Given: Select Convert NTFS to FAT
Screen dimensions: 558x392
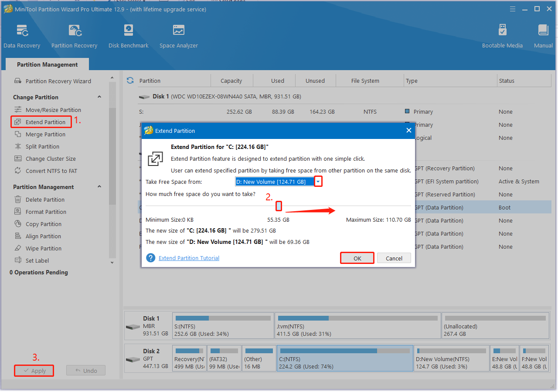Looking at the screenshot, I should pos(46,171).
